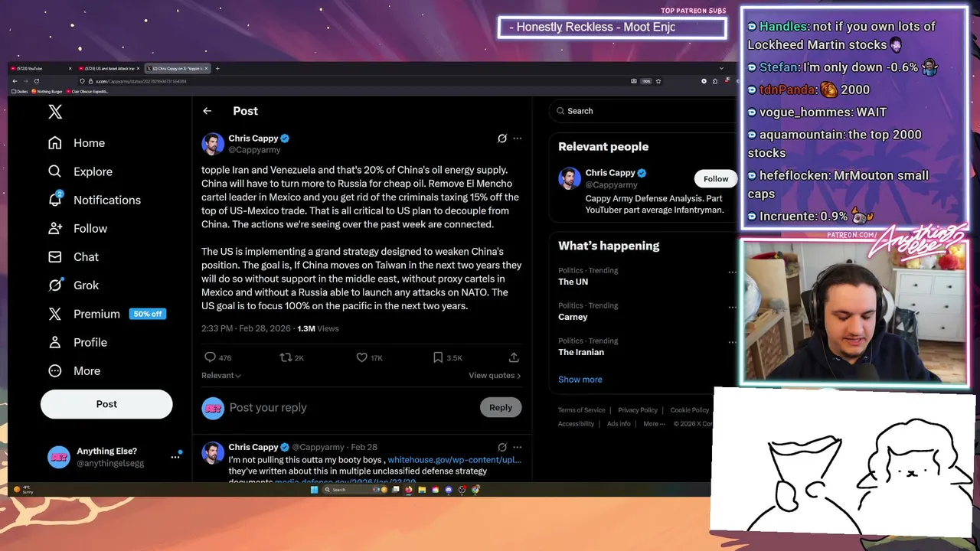This screenshot has width=980, height=551.
Task: Click Show more under What's happening
Action: (580, 380)
